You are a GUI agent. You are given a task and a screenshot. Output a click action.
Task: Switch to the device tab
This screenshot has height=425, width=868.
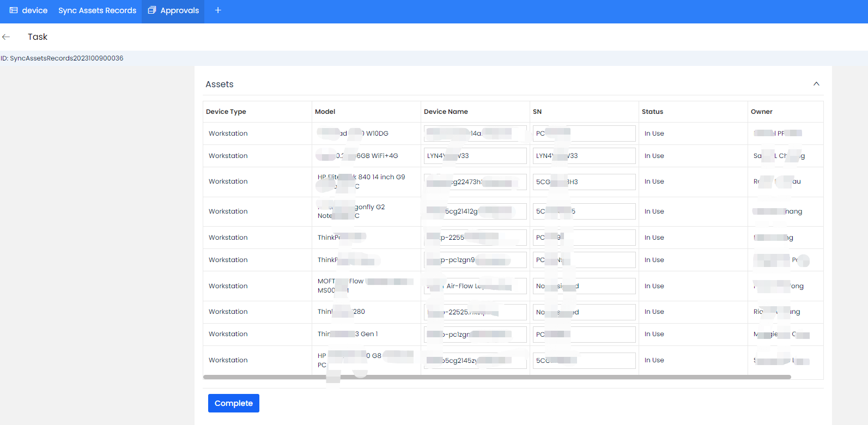(28, 10)
